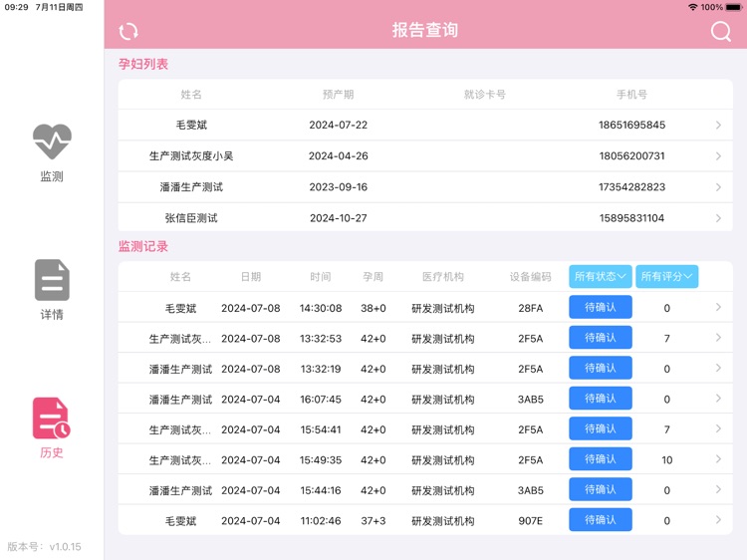The height and width of the screenshot is (560, 747).
Task: Select due date 2023-09-16
Action: [x=339, y=186]
